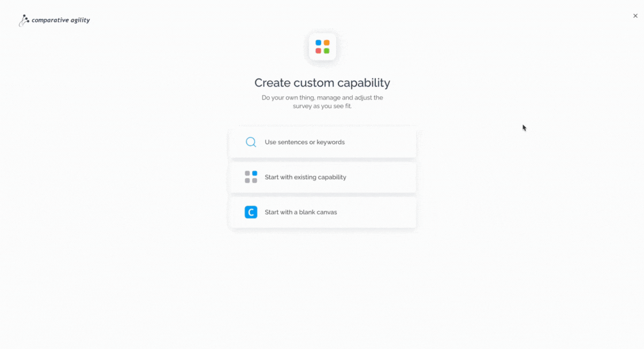This screenshot has height=349, width=644.
Task: Click the grid icon beside existing capability
Action: pyautogui.click(x=251, y=177)
